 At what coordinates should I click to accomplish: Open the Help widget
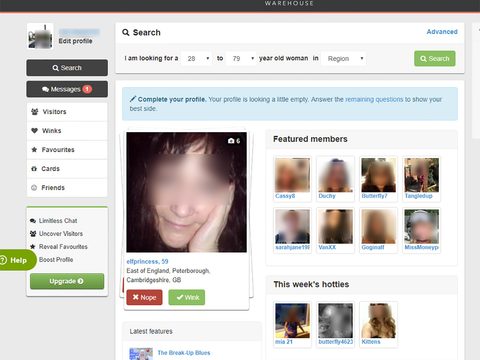[x=17, y=260]
